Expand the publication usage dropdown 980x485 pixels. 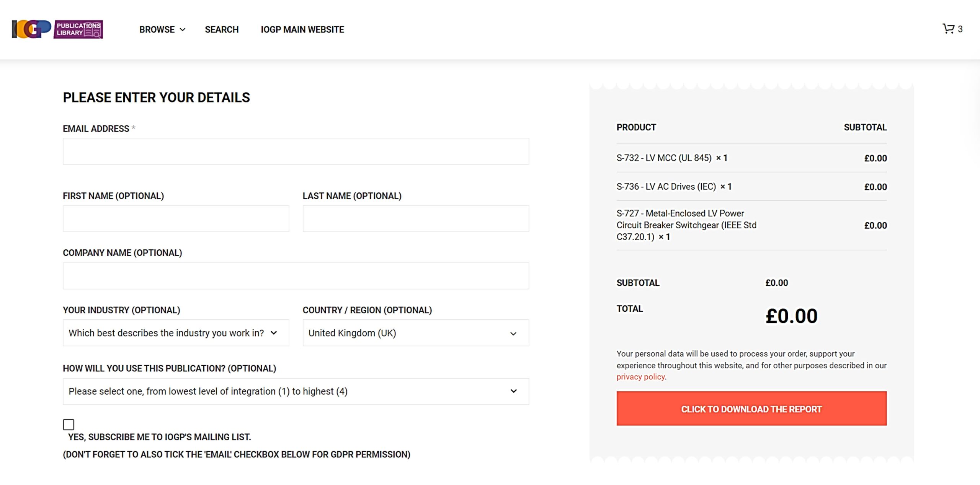296,391
